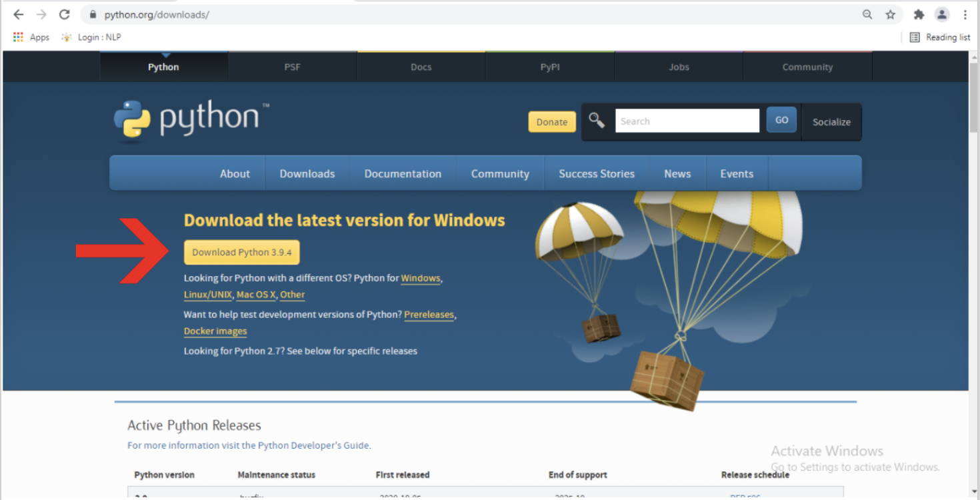This screenshot has width=980, height=500.
Task: Bookmark this page with the star icon
Action: tap(890, 14)
